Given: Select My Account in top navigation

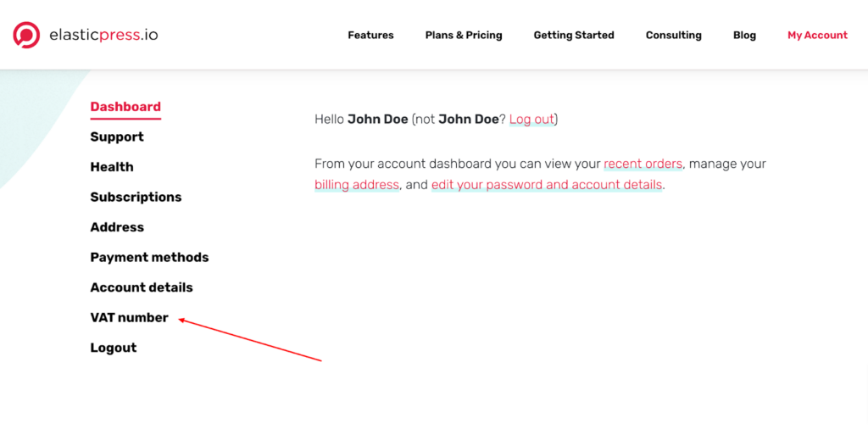Looking at the screenshot, I should point(817,36).
